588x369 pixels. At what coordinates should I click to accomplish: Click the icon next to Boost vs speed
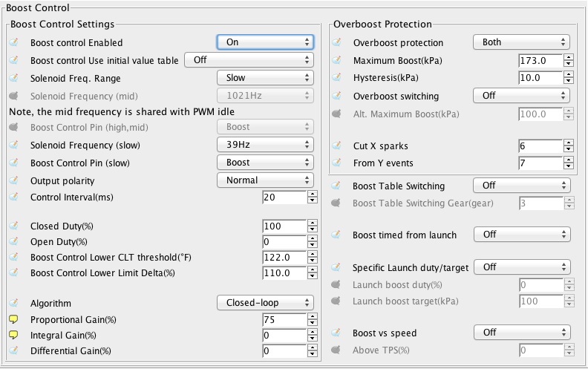[x=336, y=333]
